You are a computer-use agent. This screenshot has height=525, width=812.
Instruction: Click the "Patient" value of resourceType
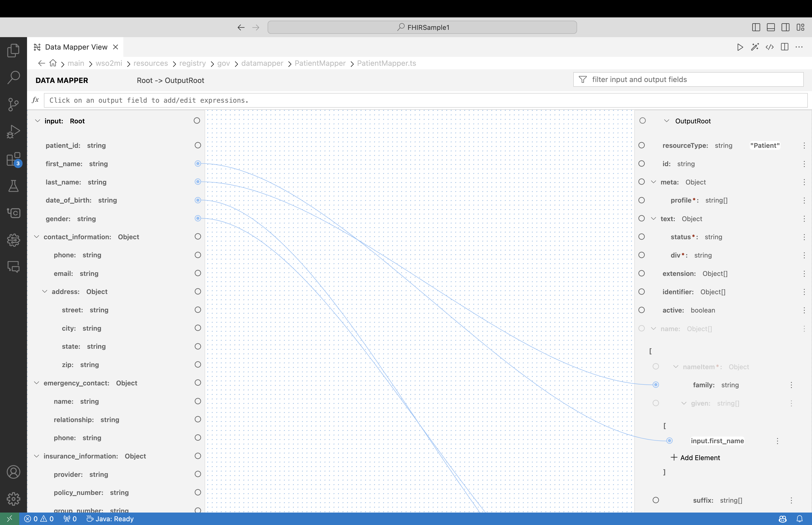pyautogui.click(x=765, y=145)
